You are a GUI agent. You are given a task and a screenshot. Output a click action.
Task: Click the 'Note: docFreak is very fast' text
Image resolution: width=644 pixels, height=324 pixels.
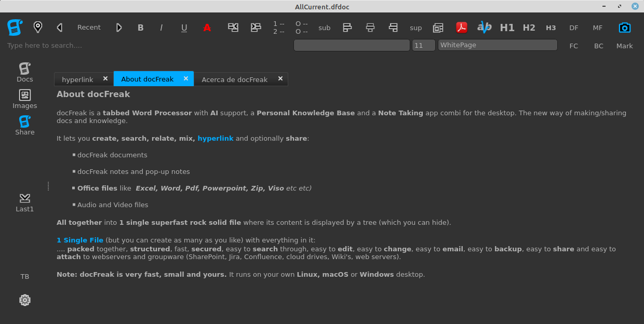click(142, 275)
